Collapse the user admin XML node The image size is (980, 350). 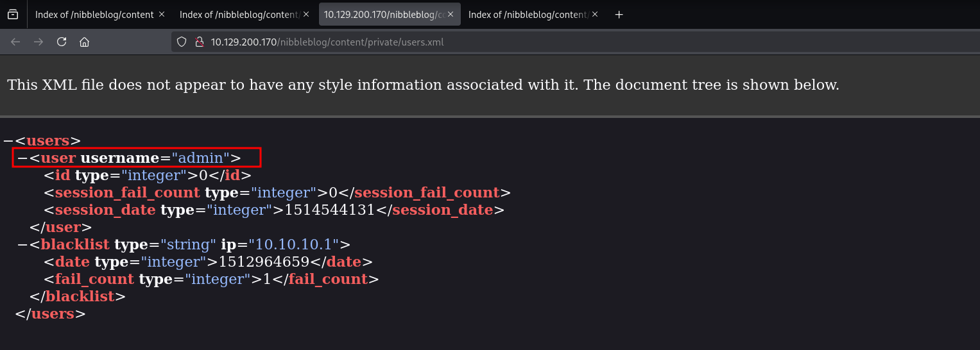pos(22,158)
